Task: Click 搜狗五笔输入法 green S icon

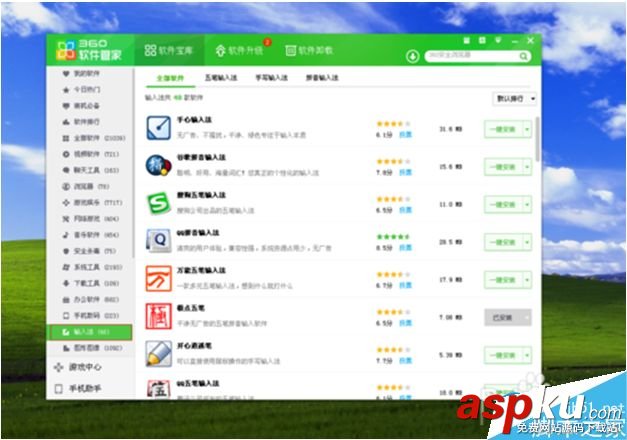Action: 159,203
